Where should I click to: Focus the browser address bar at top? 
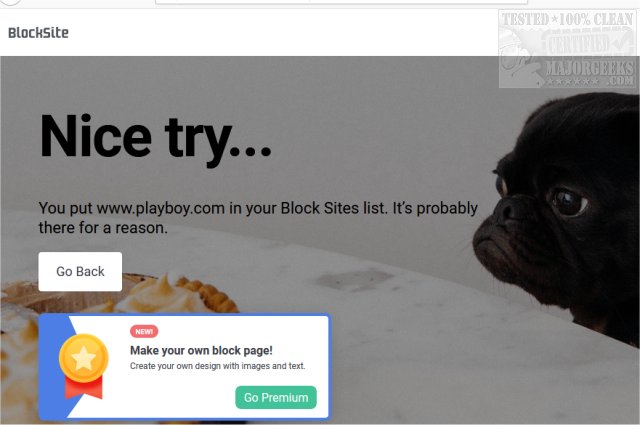[x=341, y=2]
